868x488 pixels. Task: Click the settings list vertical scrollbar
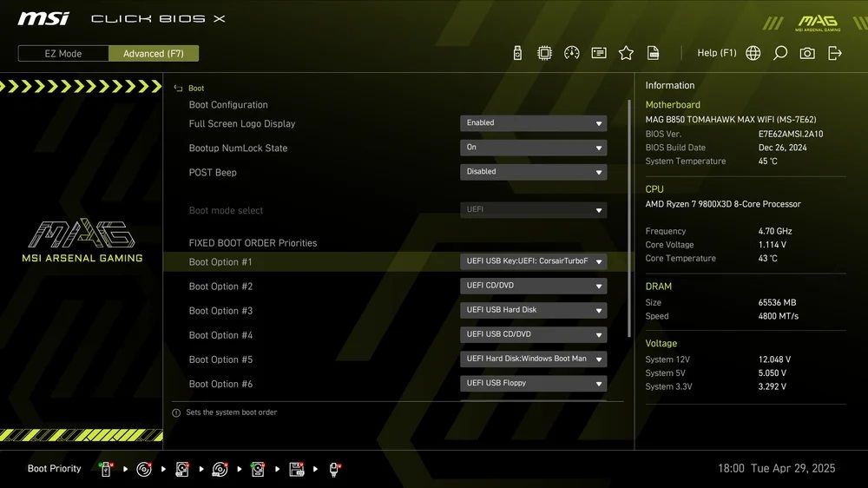[629, 218]
